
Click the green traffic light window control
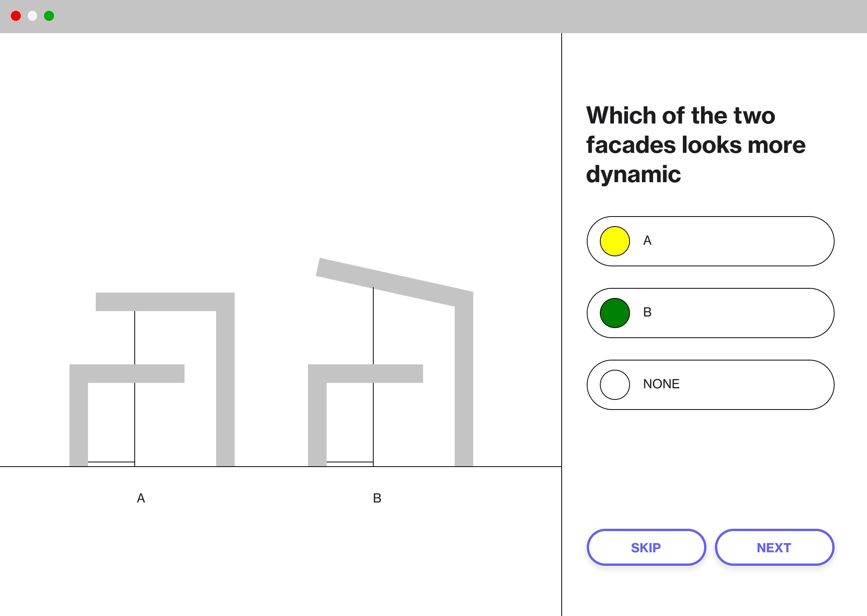click(49, 16)
